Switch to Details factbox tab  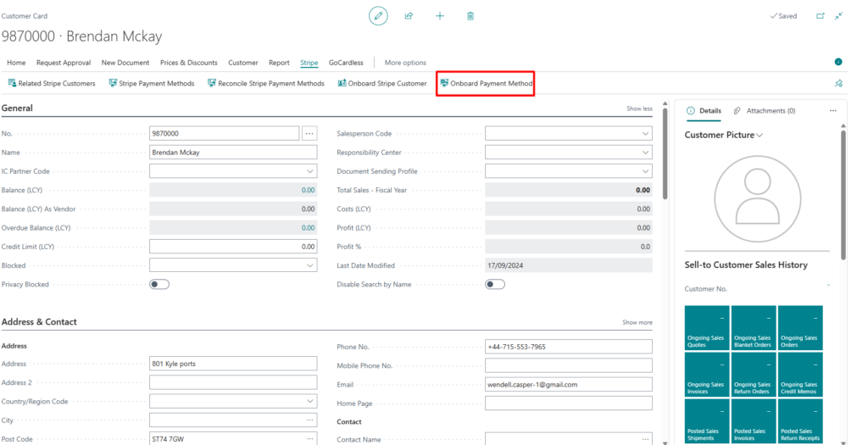tap(704, 111)
